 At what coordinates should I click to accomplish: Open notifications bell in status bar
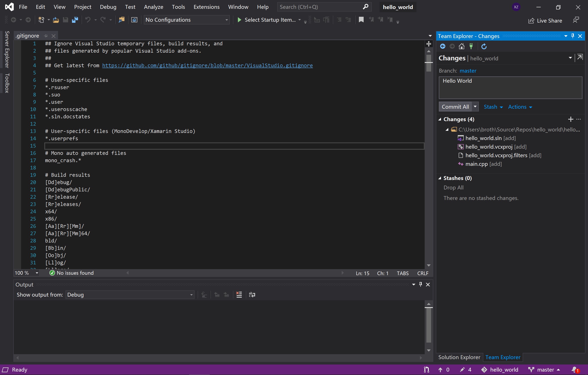(575, 370)
